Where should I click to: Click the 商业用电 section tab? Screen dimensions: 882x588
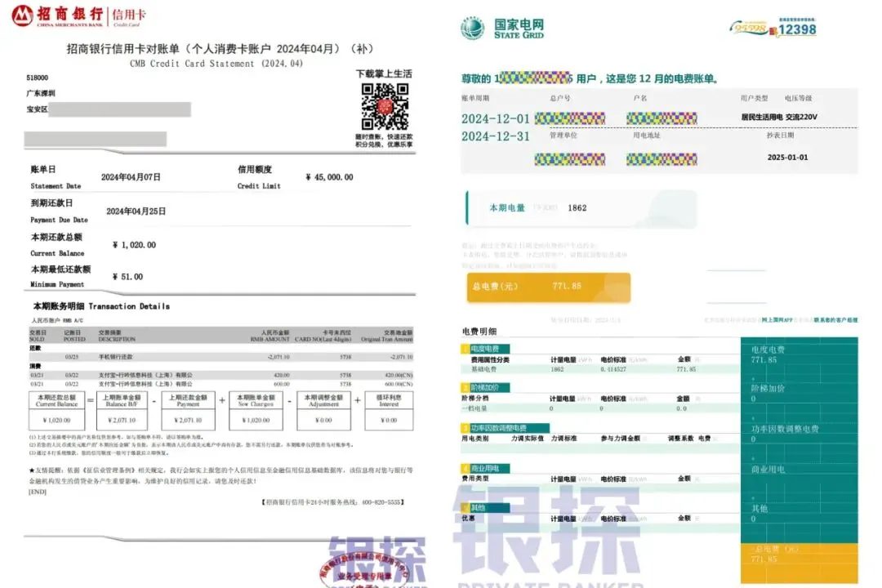tap(485, 468)
